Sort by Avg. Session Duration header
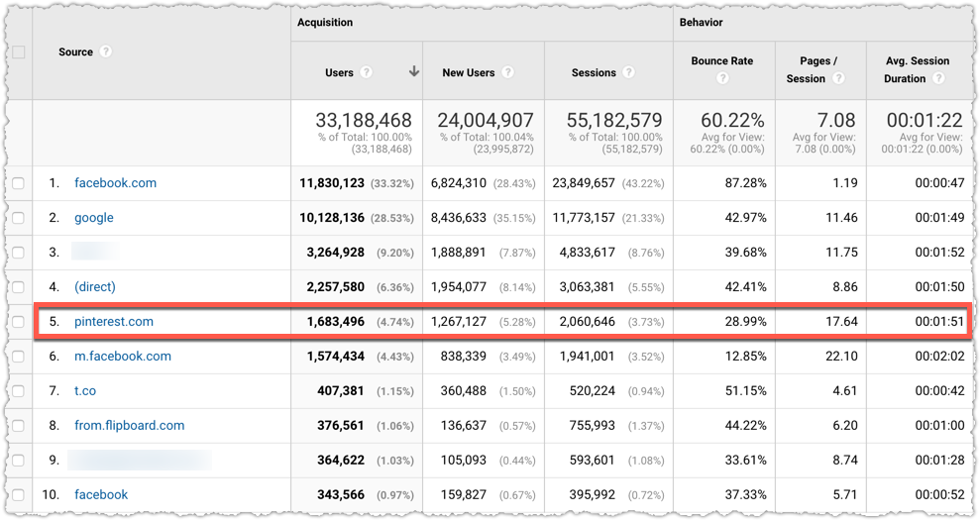This screenshot has width=980, height=520. 917,69
